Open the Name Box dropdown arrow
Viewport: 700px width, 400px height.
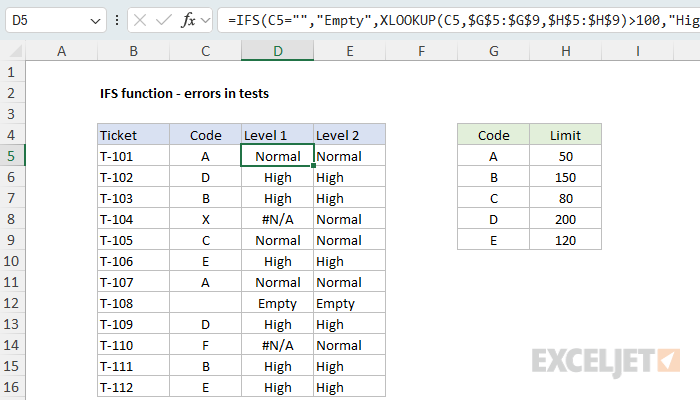[95, 21]
